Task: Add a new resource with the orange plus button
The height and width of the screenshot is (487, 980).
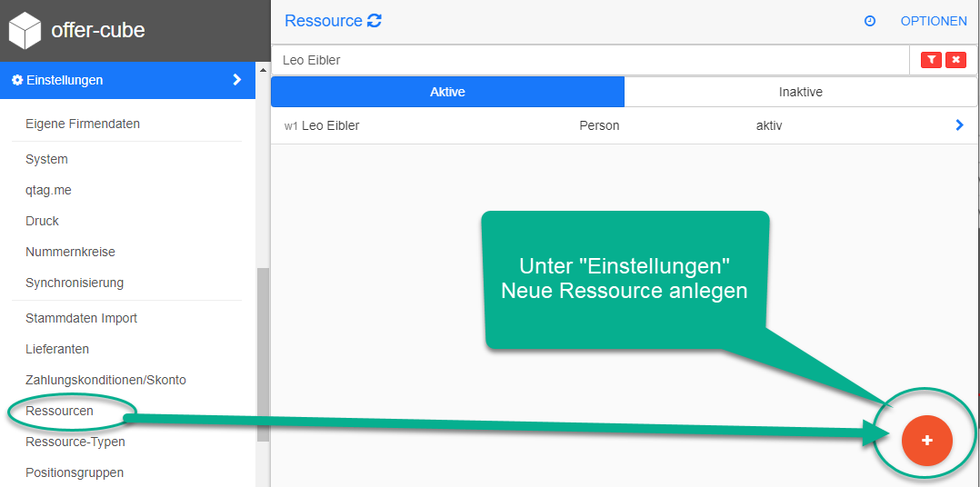Action: 927,440
